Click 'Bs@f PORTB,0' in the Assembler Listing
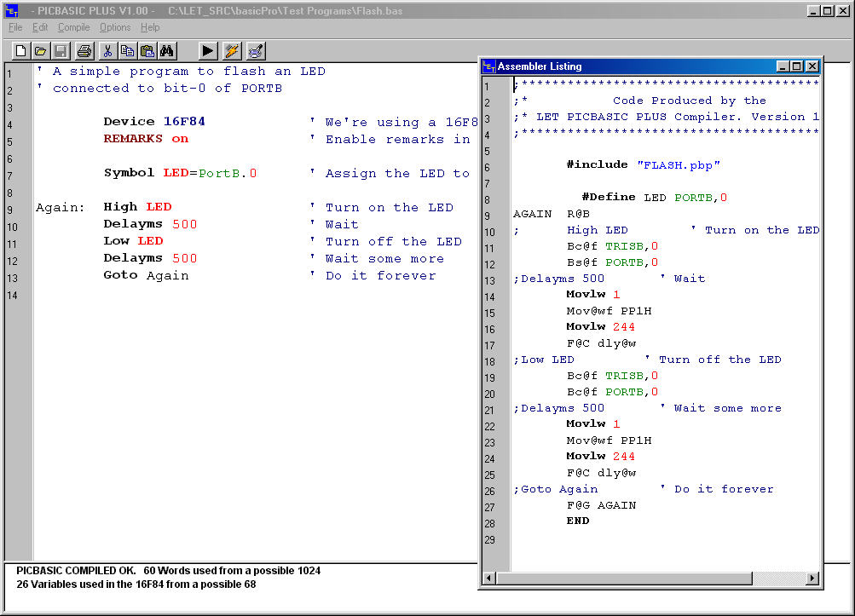This screenshot has height=616, width=855. click(x=612, y=262)
